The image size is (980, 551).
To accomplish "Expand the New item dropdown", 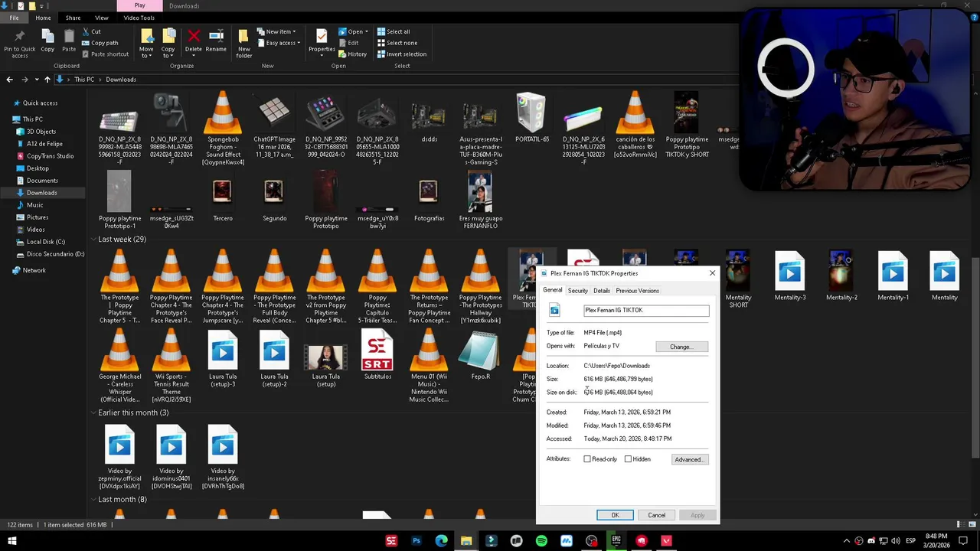I will (x=276, y=31).
